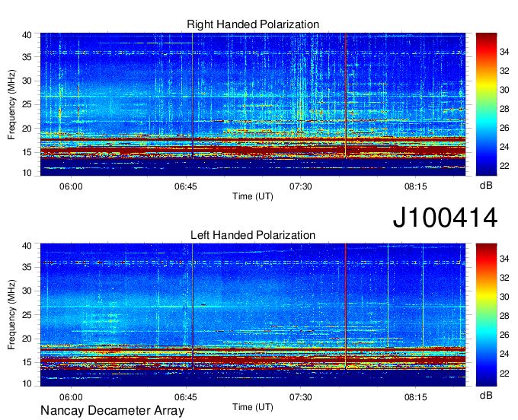
Task: Click the 10 MHz tick on the top plot
Action: click(x=27, y=173)
